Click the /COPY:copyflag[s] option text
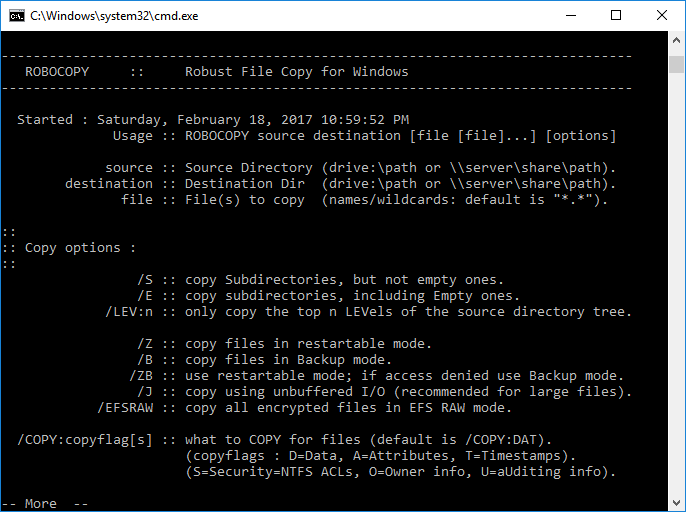Viewport: 686px width, 512px height. 84,440
